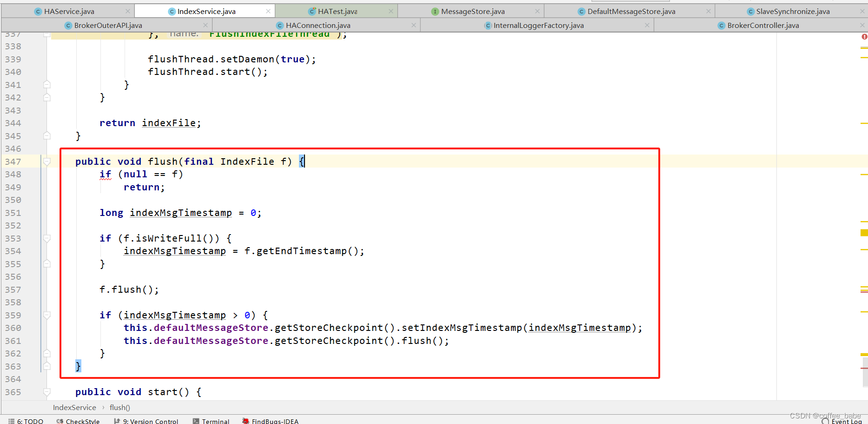Open the CheckStyle tool window
Screen dimensions: 868x424
click(78, 421)
